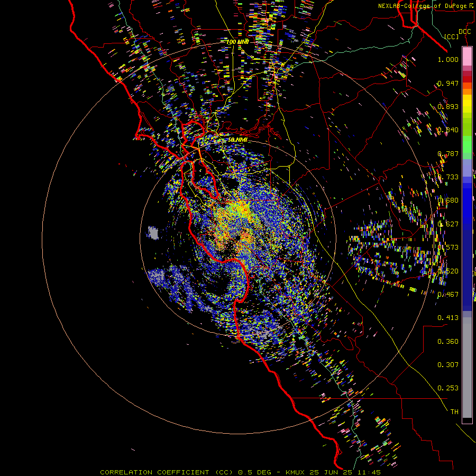Click the [CC] legend header label
The height and width of the screenshot is (476, 476).
[x=451, y=36]
